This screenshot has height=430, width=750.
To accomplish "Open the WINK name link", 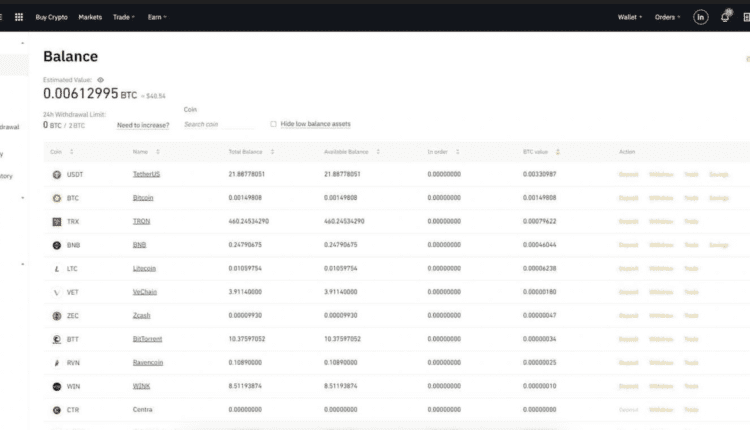I will pos(141,386).
